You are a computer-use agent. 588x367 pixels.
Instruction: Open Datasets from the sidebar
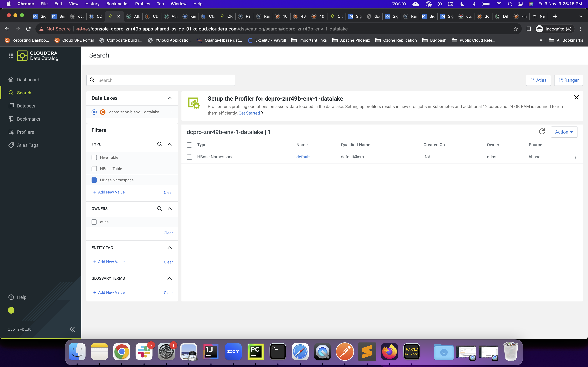(x=26, y=106)
